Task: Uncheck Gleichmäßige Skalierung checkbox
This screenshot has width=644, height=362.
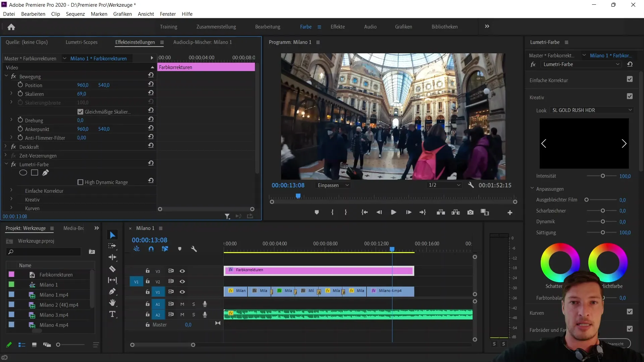Action: click(x=80, y=112)
